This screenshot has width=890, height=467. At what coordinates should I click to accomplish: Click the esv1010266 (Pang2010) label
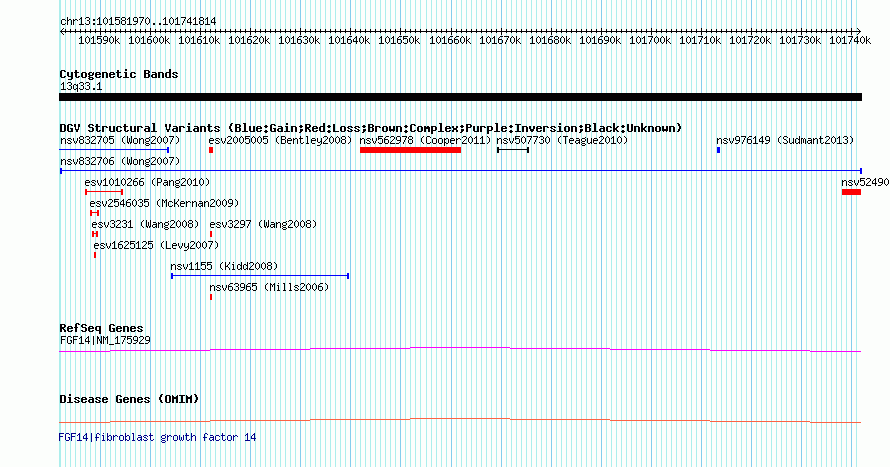coord(147,182)
